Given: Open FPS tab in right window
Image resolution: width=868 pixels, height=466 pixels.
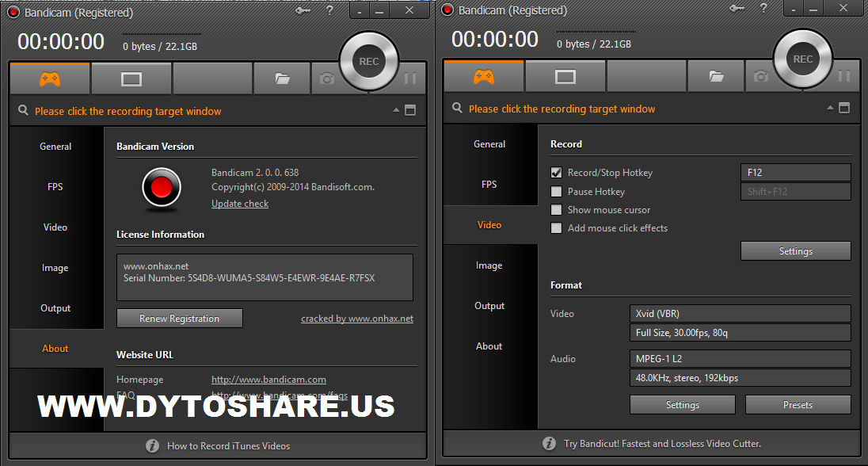Looking at the screenshot, I should [x=489, y=185].
